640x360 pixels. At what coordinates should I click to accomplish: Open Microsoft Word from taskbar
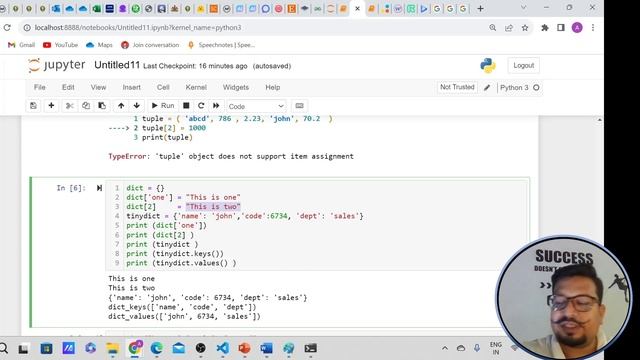[x=267, y=348]
